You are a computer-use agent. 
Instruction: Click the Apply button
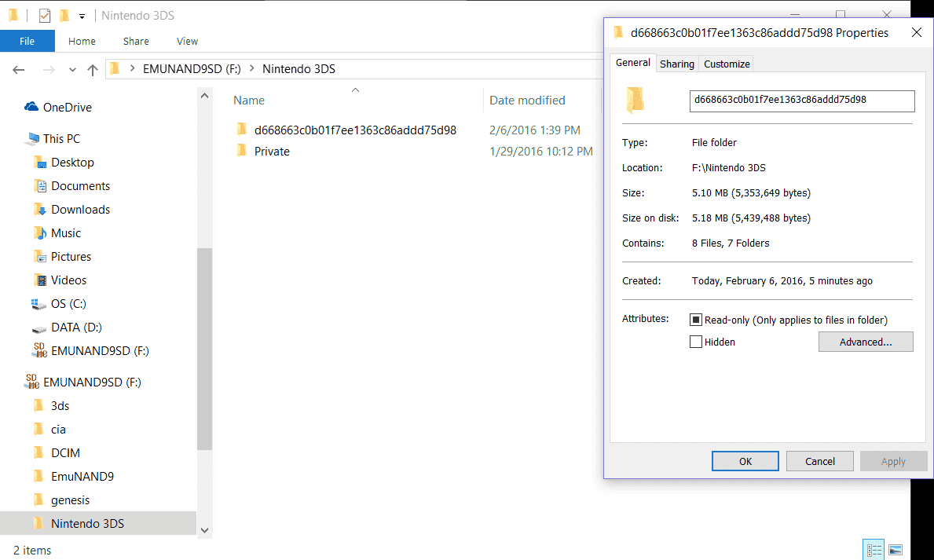pyautogui.click(x=893, y=461)
